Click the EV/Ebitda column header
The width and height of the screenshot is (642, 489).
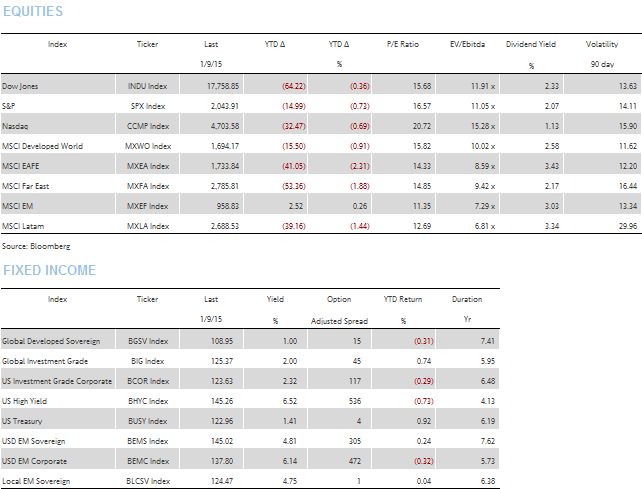[469, 44]
